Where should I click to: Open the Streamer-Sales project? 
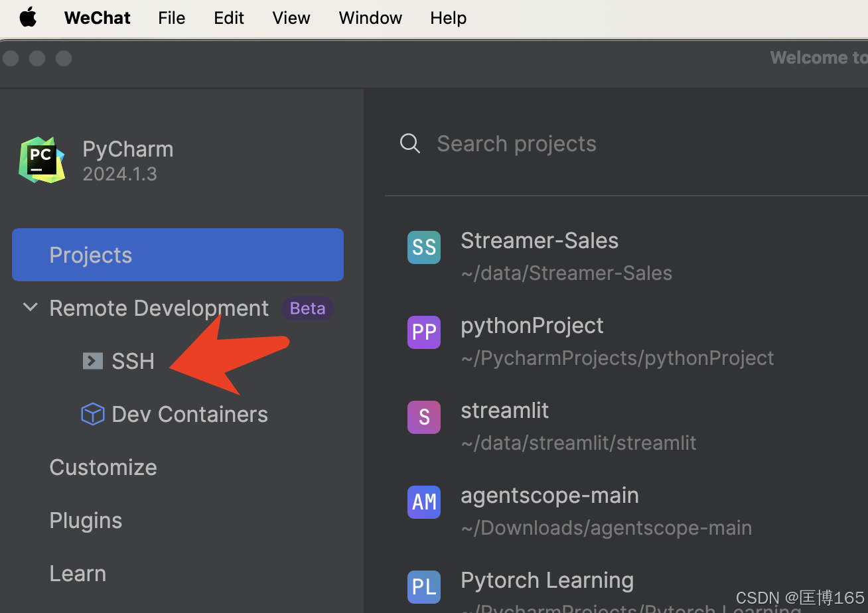[x=540, y=240]
